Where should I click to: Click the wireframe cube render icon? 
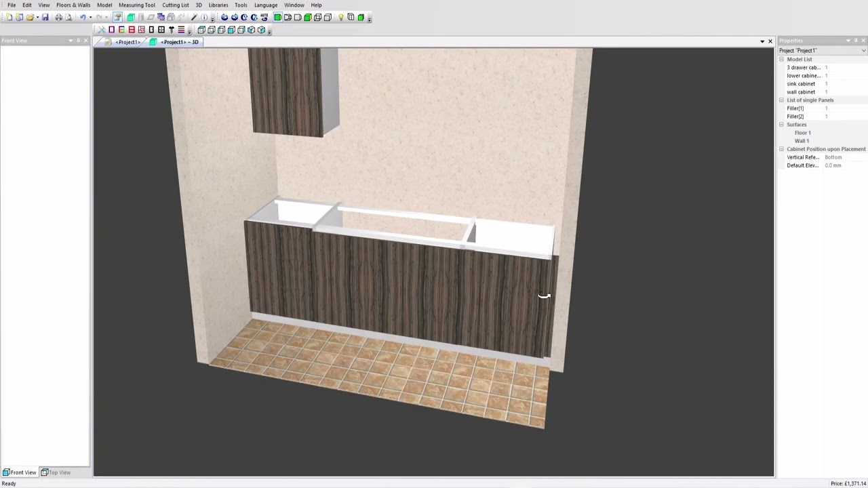click(318, 17)
